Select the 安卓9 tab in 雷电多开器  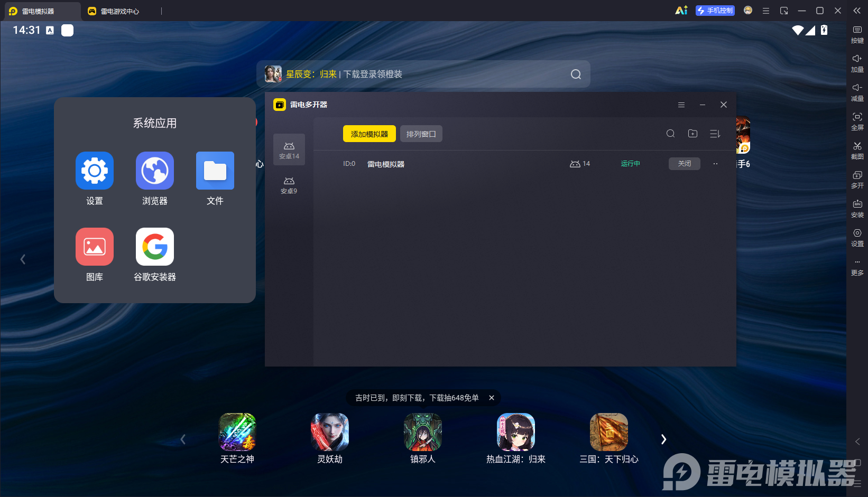pyautogui.click(x=289, y=185)
